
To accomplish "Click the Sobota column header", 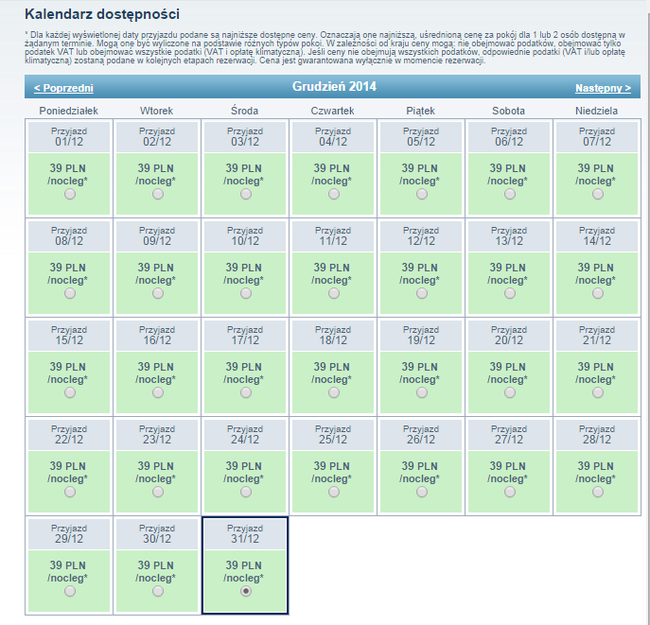I will pyautogui.click(x=508, y=111).
